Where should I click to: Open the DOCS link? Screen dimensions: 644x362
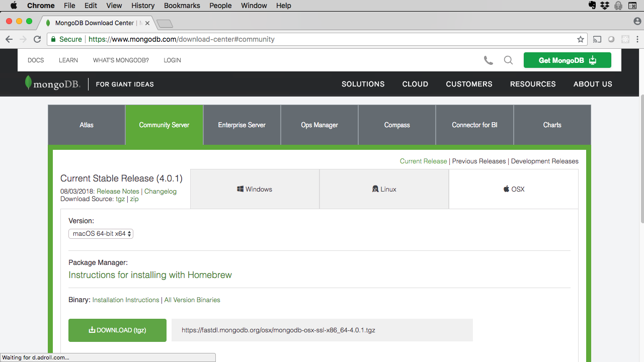point(36,60)
